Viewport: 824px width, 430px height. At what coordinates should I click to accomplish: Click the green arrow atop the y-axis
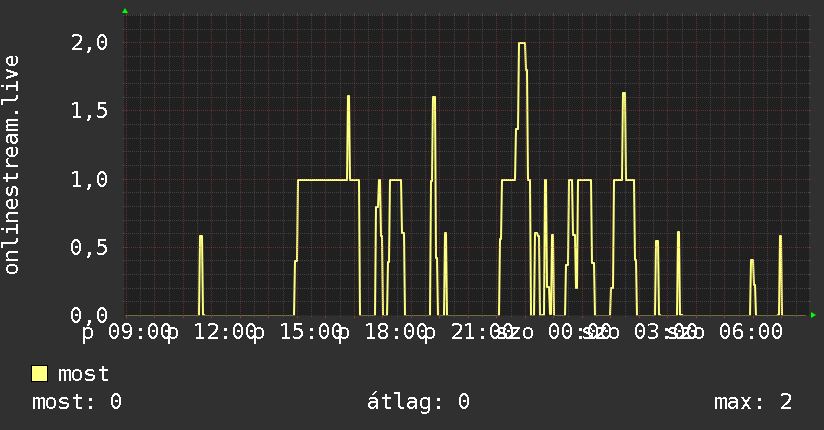pos(125,11)
